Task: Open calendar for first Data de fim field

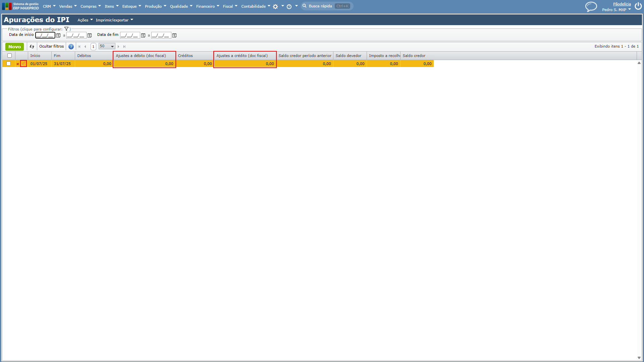Action: 143,35
